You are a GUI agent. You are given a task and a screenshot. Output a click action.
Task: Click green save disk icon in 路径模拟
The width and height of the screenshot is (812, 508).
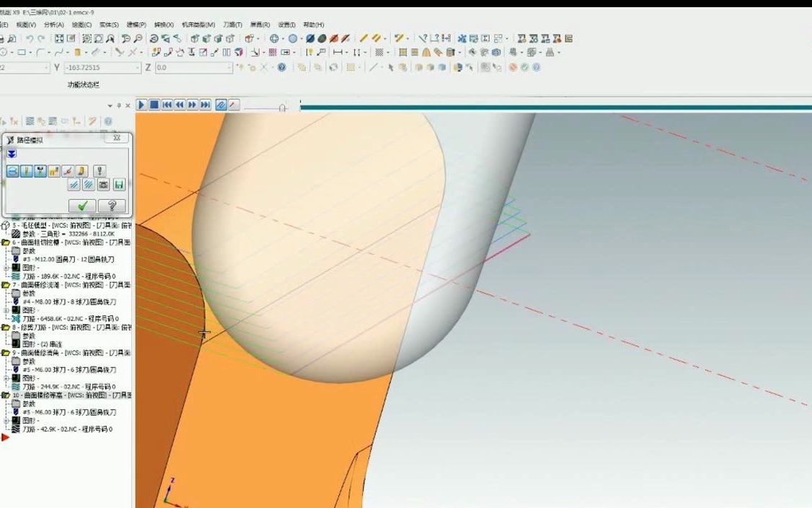[x=119, y=185]
